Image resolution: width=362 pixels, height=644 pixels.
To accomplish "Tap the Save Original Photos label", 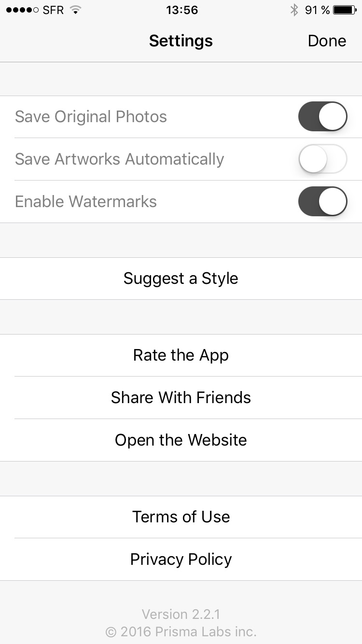I will pos(91,116).
